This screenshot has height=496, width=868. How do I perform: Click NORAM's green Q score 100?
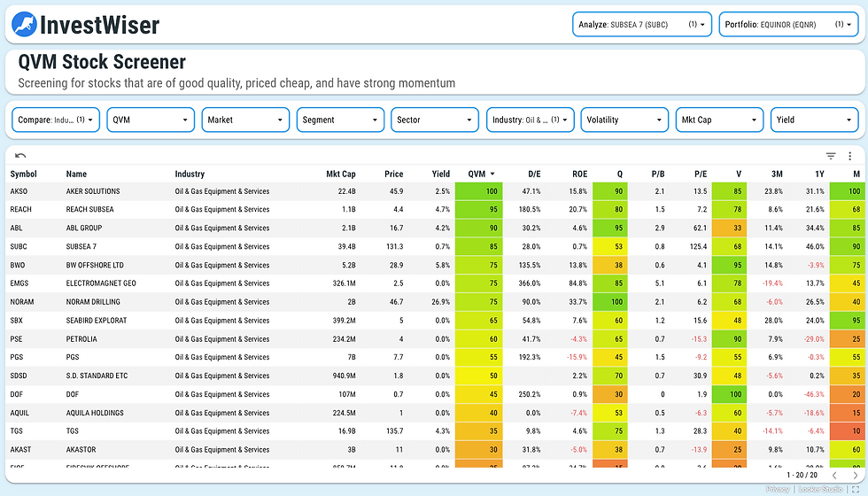point(610,302)
